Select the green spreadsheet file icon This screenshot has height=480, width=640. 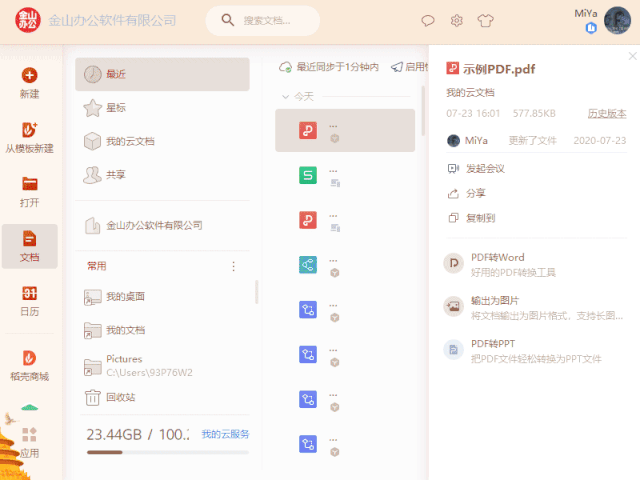(x=308, y=176)
